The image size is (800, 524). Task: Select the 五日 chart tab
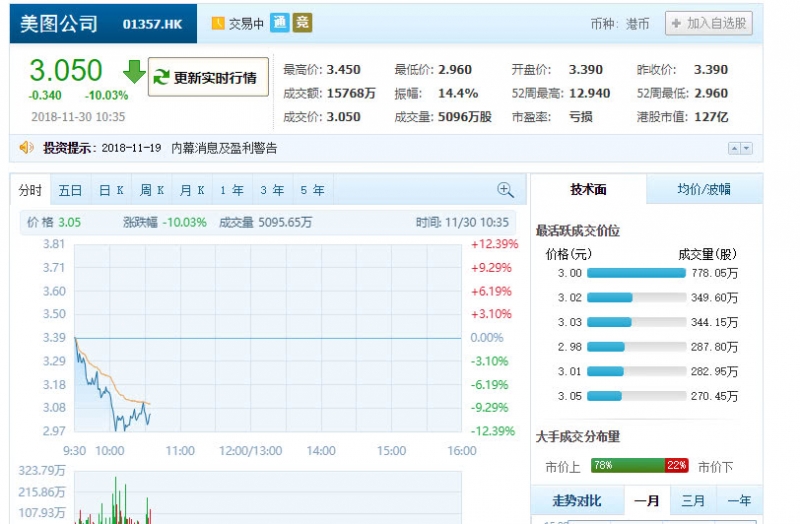pos(70,190)
